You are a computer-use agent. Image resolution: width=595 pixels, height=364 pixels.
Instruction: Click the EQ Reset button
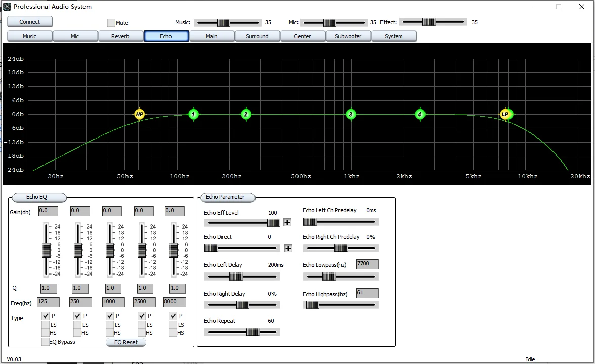(x=126, y=342)
